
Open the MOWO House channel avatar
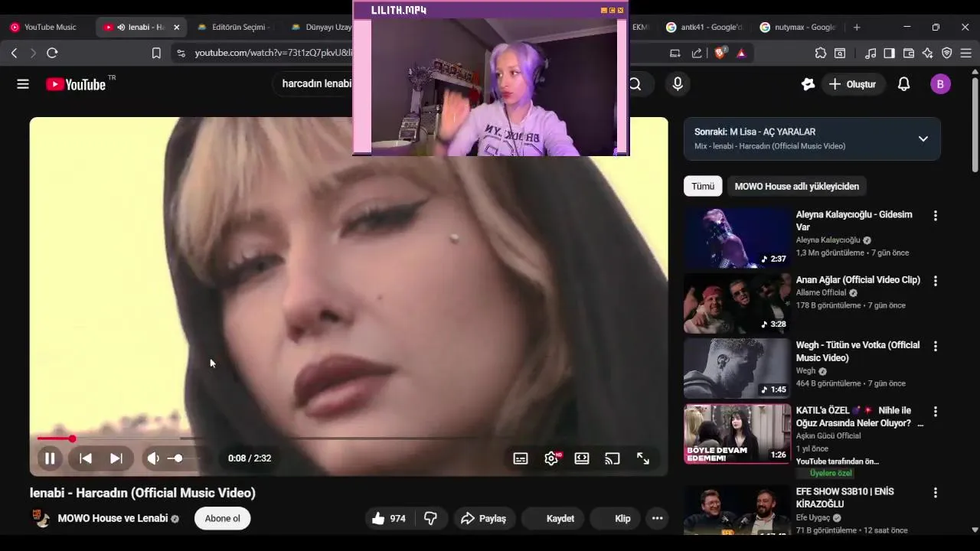[x=40, y=518]
